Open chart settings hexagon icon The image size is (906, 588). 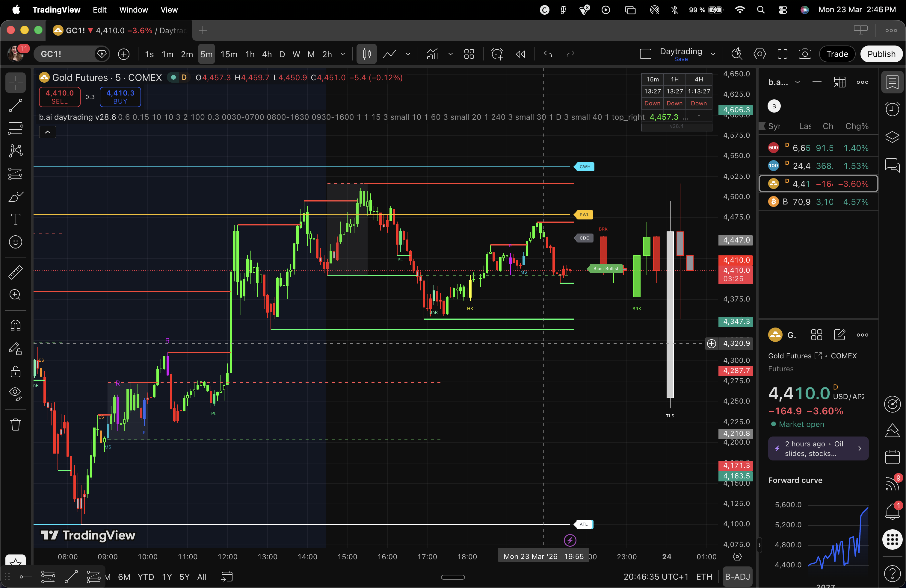point(759,54)
